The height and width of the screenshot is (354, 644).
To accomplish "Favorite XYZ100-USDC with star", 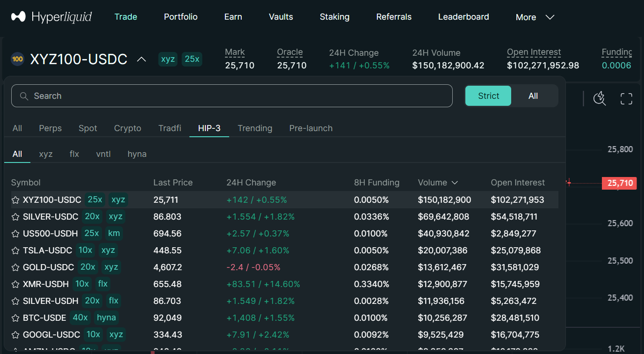I will pyautogui.click(x=15, y=200).
